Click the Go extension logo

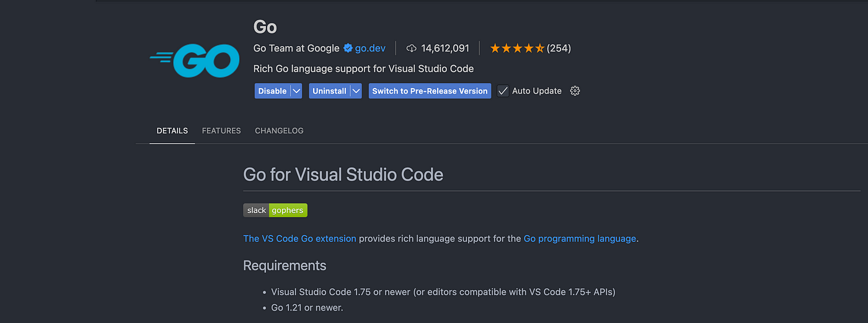pos(195,61)
